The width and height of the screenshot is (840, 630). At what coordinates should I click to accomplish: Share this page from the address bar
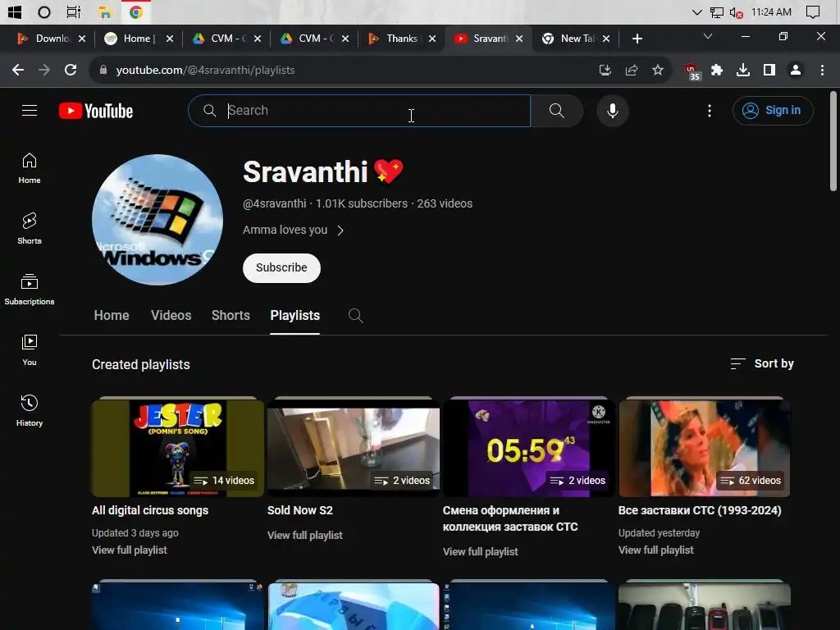(632, 71)
